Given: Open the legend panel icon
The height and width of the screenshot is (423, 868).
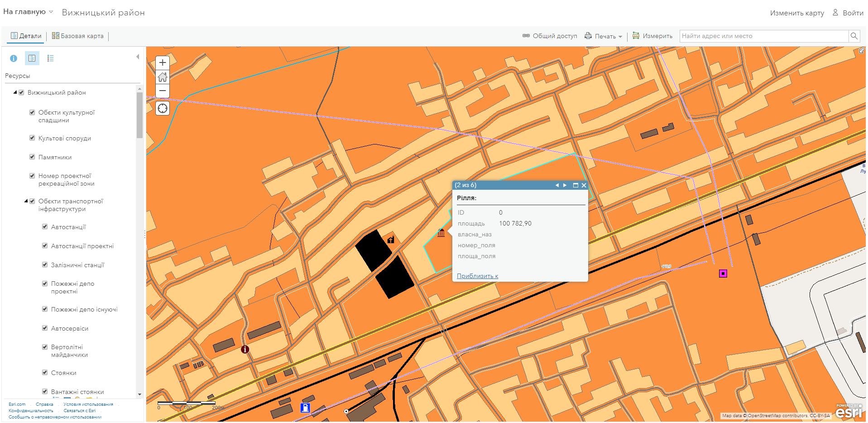Looking at the screenshot, I should 50,58.
